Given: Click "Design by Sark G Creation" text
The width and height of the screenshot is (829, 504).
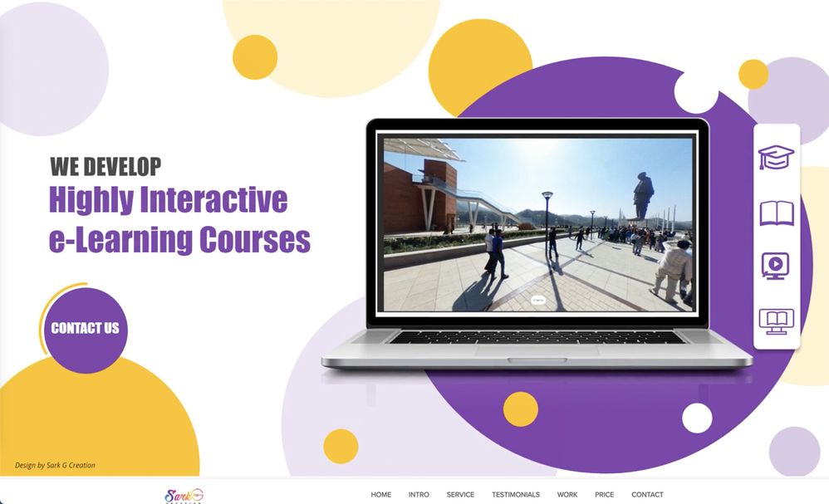Looking at the screenshot, I should point(55,466).
